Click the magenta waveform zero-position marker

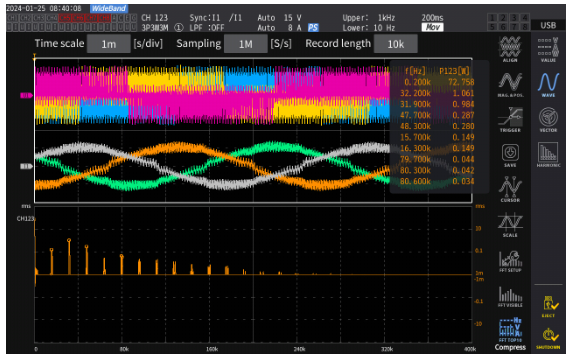pos(26,95)
